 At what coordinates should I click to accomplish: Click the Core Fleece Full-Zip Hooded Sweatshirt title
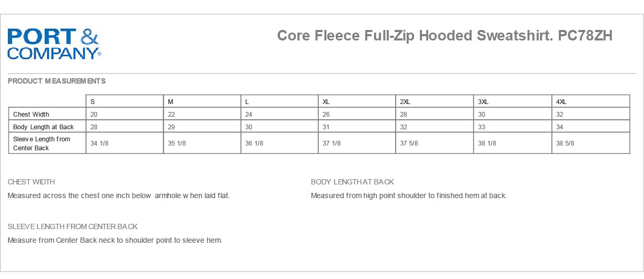click(445, 36)
